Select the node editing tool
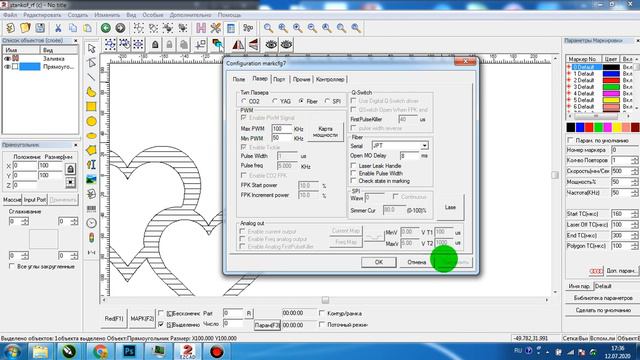 click(91, 62)
